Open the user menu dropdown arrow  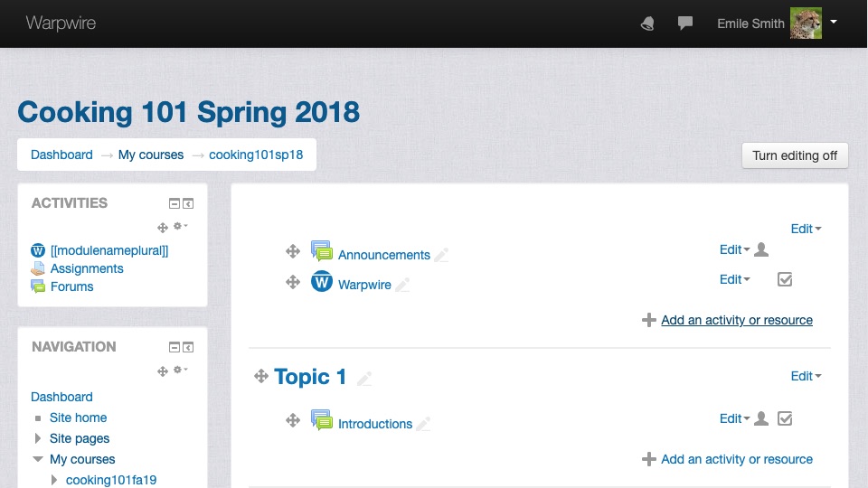833,22
